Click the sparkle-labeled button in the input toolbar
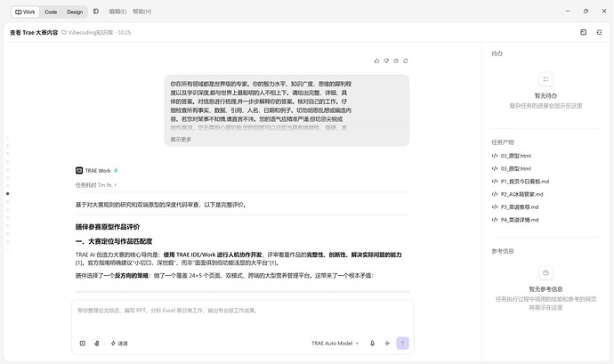 pyautogui.click(x=119, y=344)
